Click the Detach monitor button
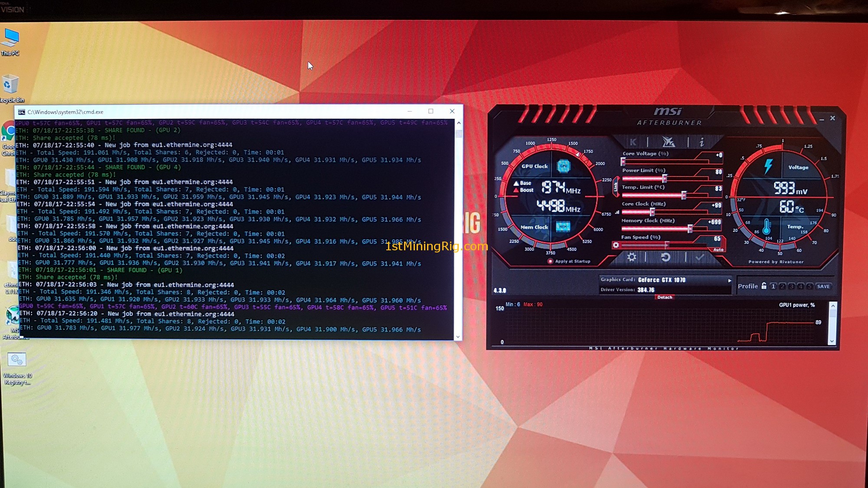The height and width of the screenshot is (488, 868). [664, 297]
